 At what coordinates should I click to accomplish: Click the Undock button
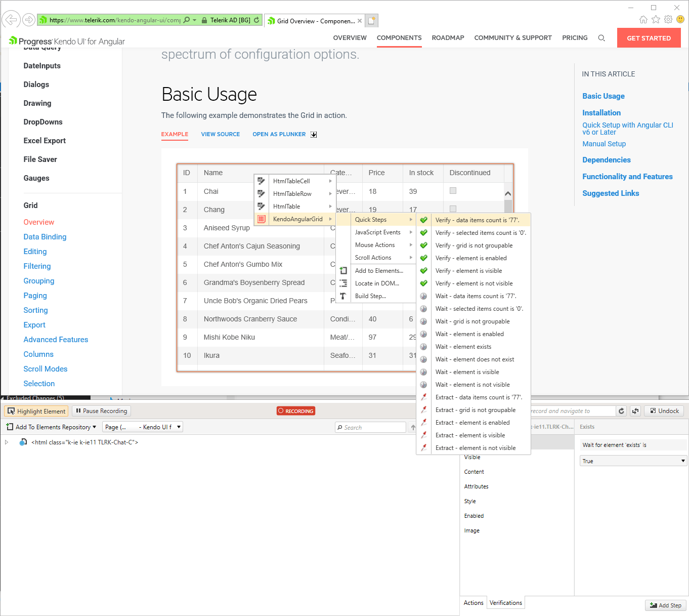[x=664, y=411]
